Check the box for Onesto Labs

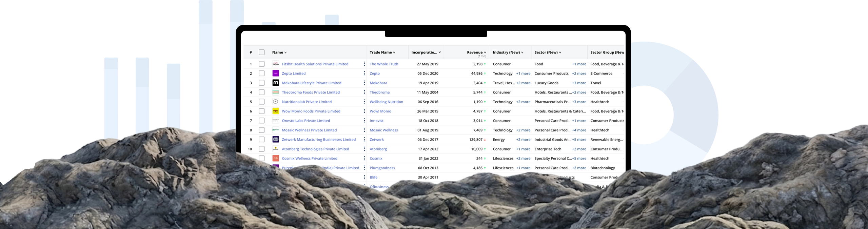pos(262,121)
